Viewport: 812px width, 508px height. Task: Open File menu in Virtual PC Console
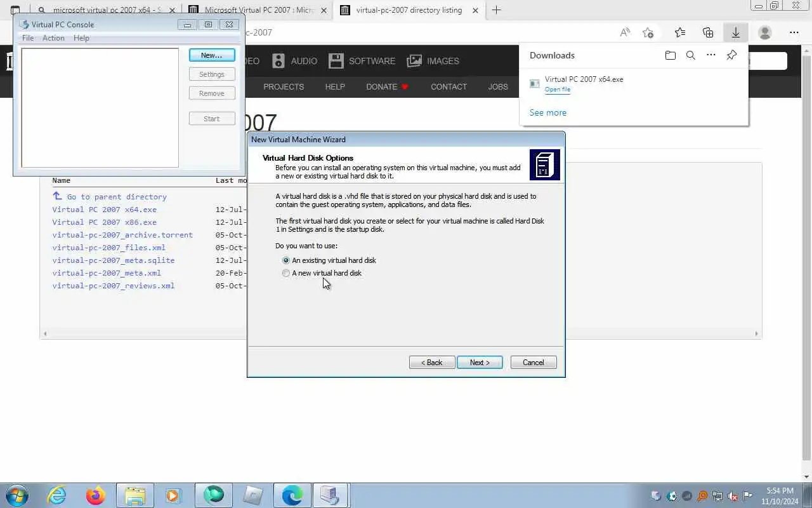coord(28,38)
